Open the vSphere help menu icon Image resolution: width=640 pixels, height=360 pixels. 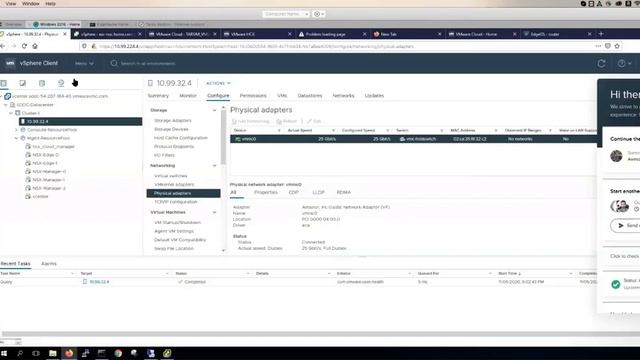(622, 63)
